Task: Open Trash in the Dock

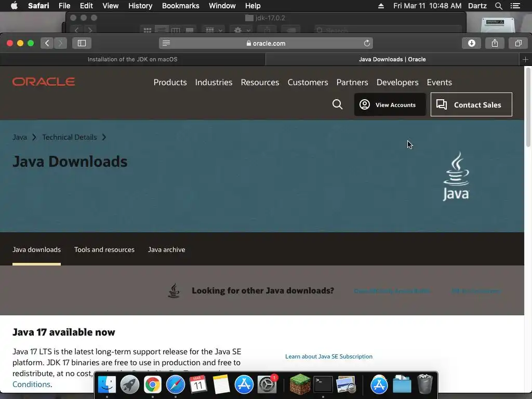Action: point(425,384)
